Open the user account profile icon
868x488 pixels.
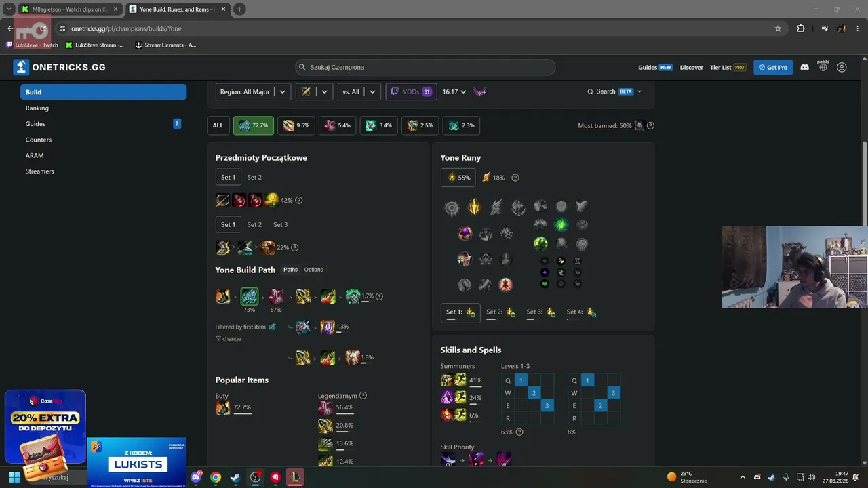click(842, 67)
